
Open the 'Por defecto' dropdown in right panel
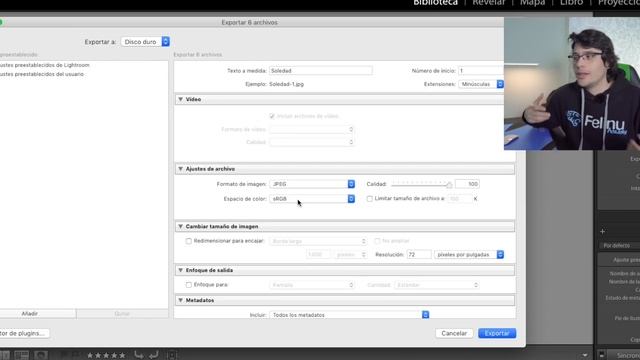click(619, 245)
